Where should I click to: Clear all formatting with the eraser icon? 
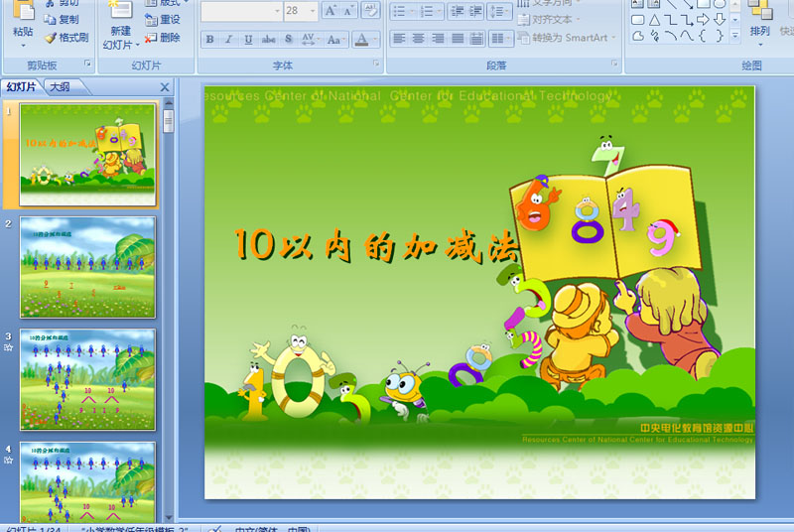370,11
